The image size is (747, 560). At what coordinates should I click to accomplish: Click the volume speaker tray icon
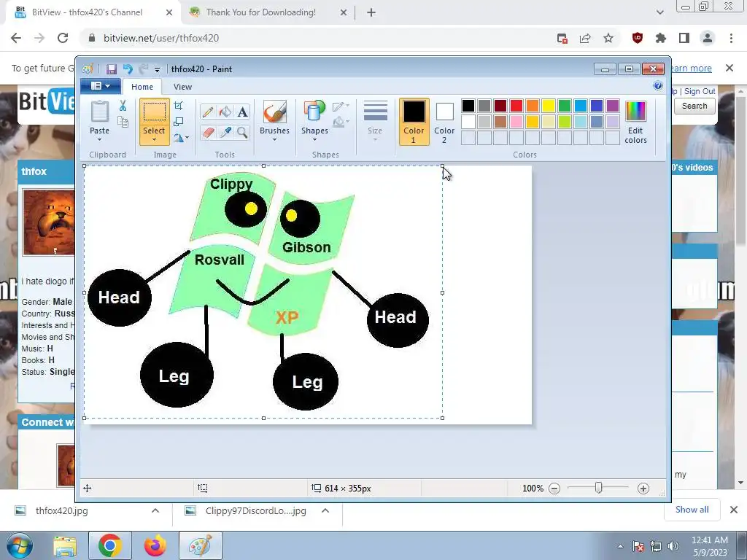(673, 546)
